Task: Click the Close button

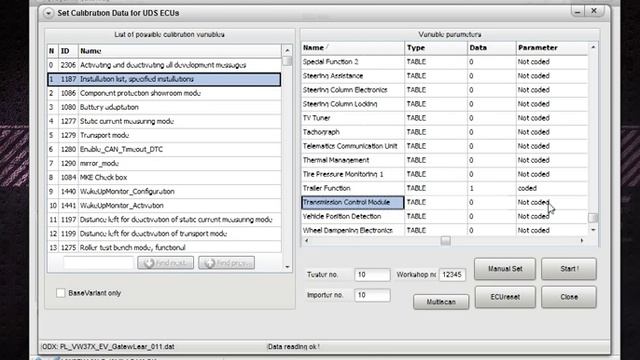Action: click(569, 297)
